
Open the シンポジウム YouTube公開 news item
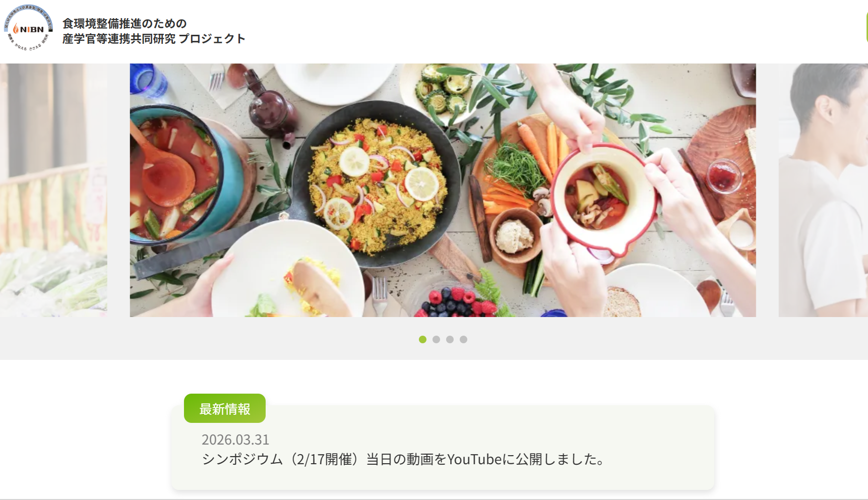click(x=403, y=459)
